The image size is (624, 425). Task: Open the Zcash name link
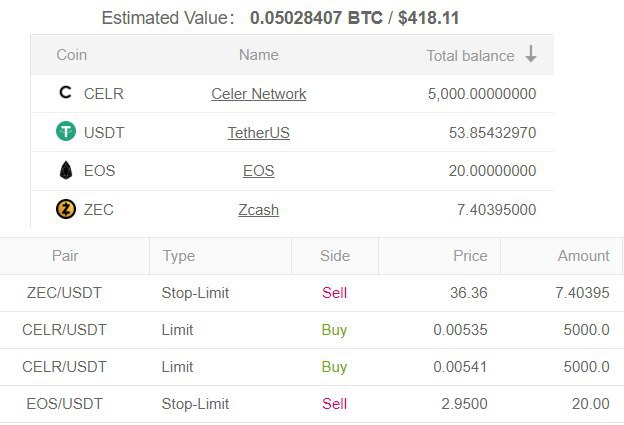258,210
